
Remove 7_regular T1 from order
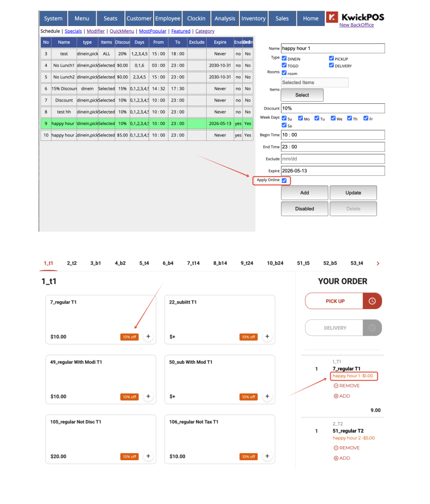(x=347, y=386)
